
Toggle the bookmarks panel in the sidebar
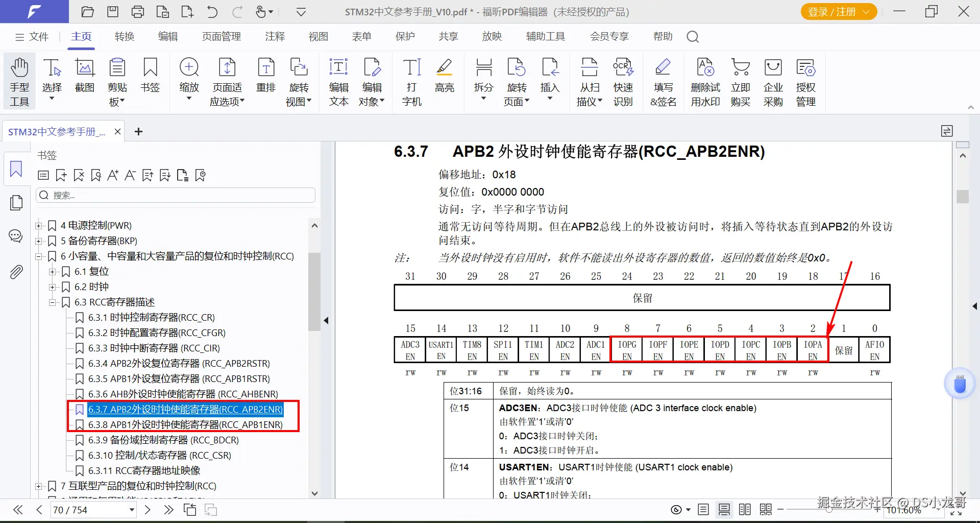[16, 169]
